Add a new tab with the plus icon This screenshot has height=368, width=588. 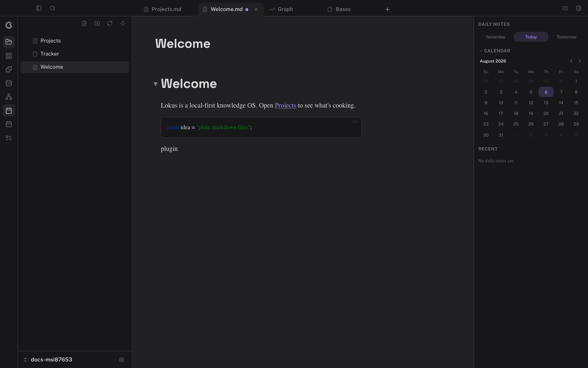click(388, 9)
